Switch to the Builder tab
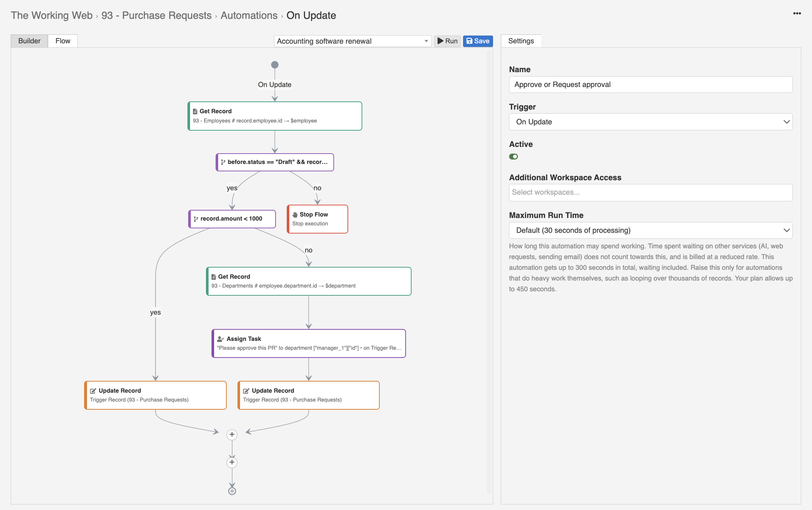Viewport: 812px width, 510px height. [x=29, y=41]
